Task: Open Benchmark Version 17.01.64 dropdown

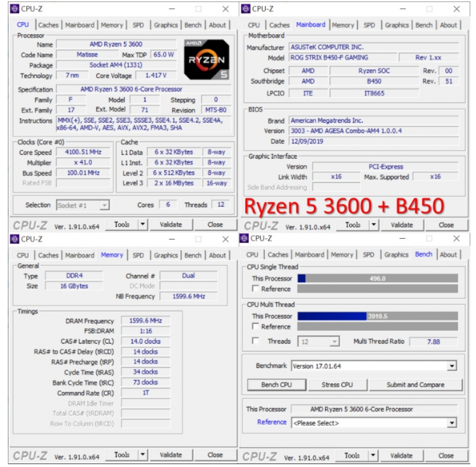Action: (x=374, y=366)
